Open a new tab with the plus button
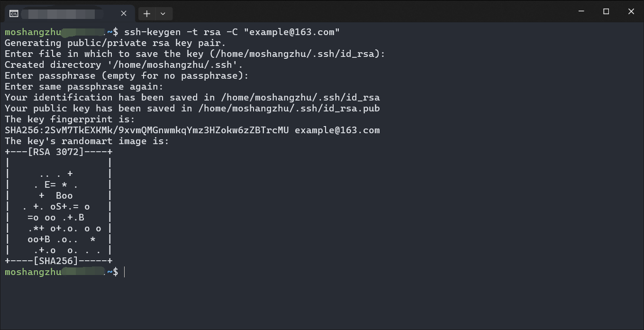The height and width of the screenshot is (330, 644). click(x=147, y=14)
